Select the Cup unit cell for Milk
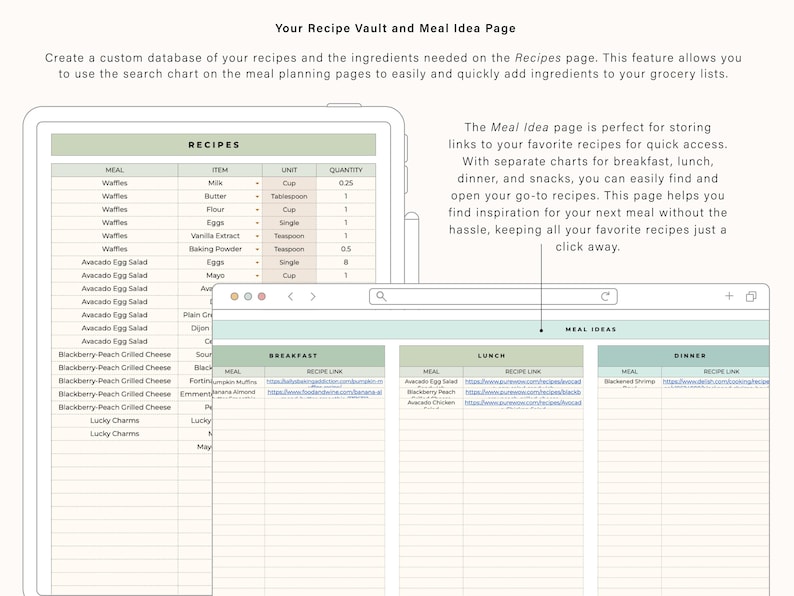The image size is (794, 596). tap(289, 183)
